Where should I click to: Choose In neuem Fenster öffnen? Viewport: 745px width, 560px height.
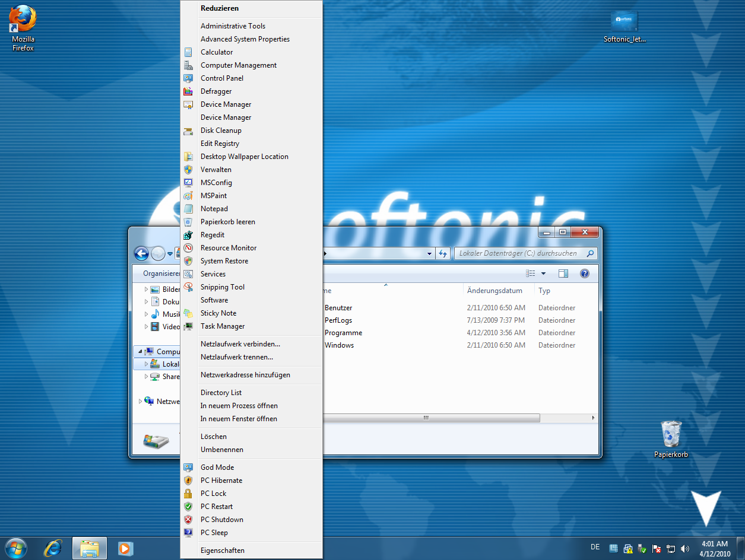coord(239,419)
